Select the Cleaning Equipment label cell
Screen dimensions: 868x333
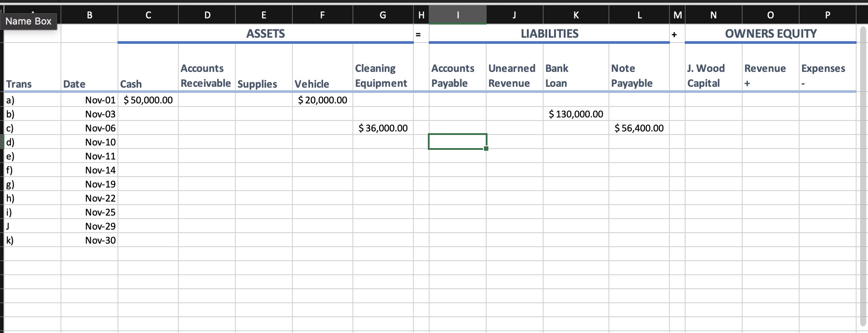(383, 67)
